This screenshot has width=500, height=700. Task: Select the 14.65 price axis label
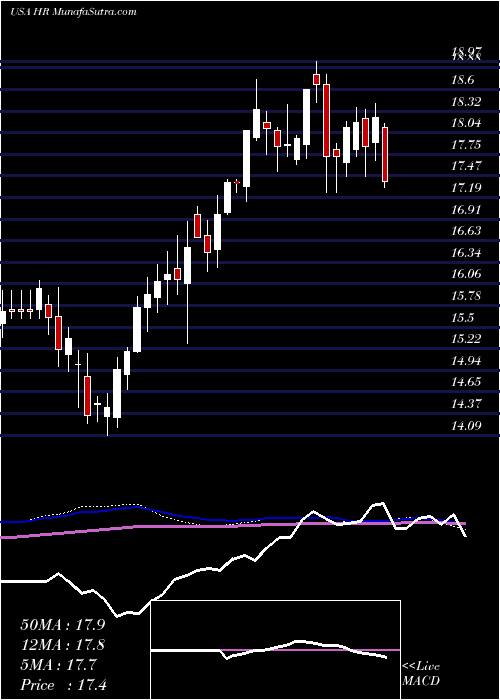(467, 382)
